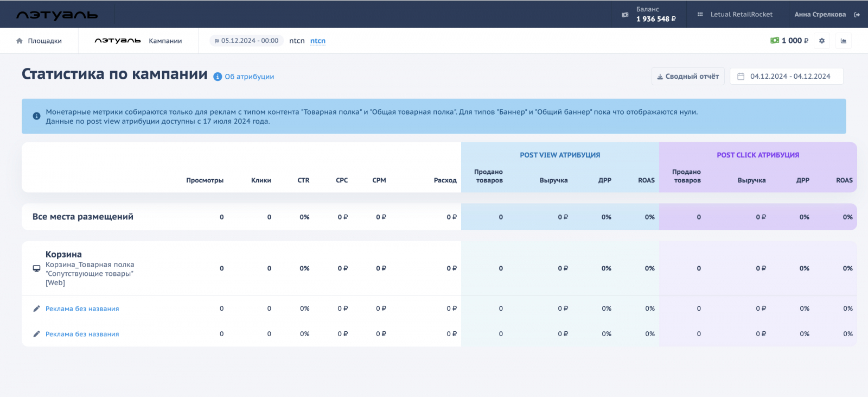Viewport: 868px width, 397px height.
Task: Open the Анна Стрелкова user menu
Action: click(820, 15)
